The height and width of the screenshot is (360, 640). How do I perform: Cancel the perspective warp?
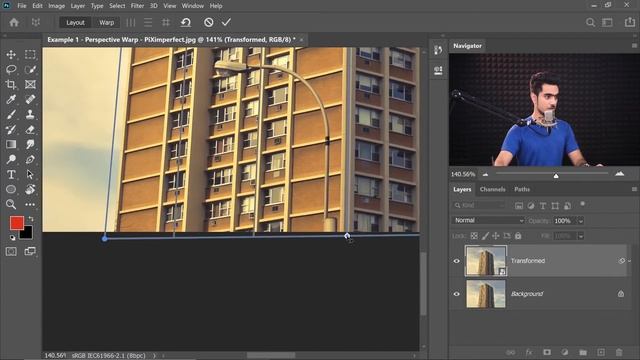click(x=209, y=22)
